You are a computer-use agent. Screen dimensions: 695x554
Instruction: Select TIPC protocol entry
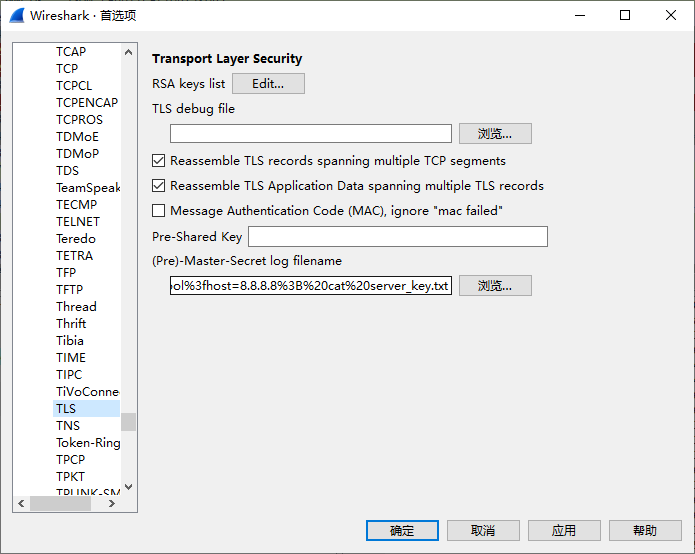(69, 375)
